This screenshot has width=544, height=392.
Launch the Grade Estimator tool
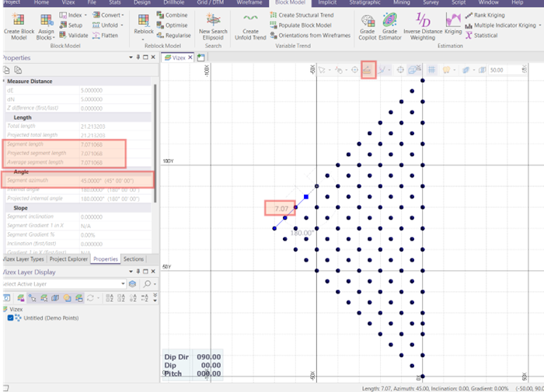[390, 20]
